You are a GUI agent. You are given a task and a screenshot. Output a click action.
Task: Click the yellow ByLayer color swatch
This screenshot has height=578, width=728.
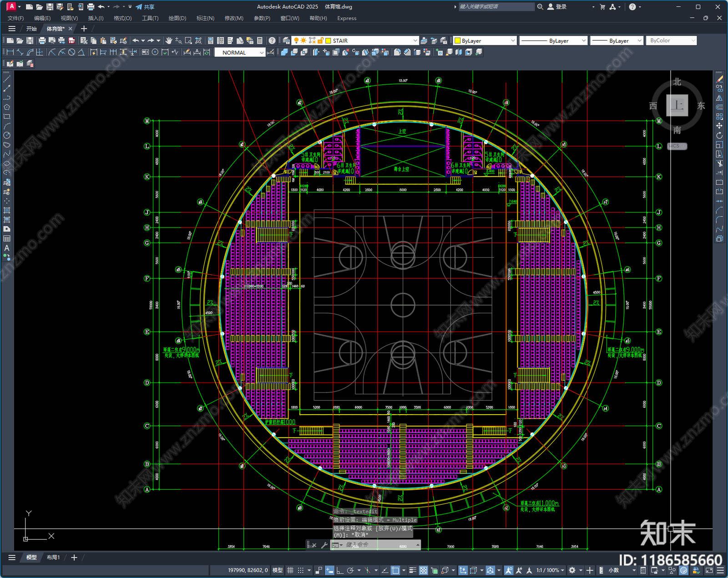458,41
